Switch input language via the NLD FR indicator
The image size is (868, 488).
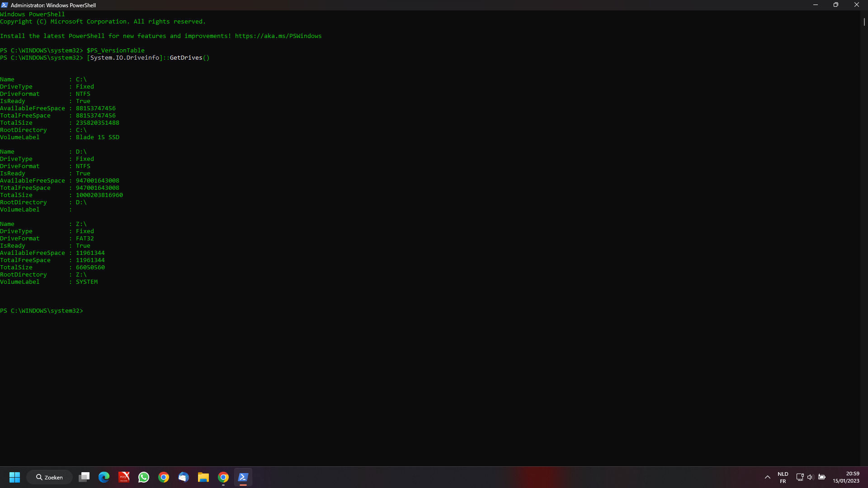[x=783, y=476]
